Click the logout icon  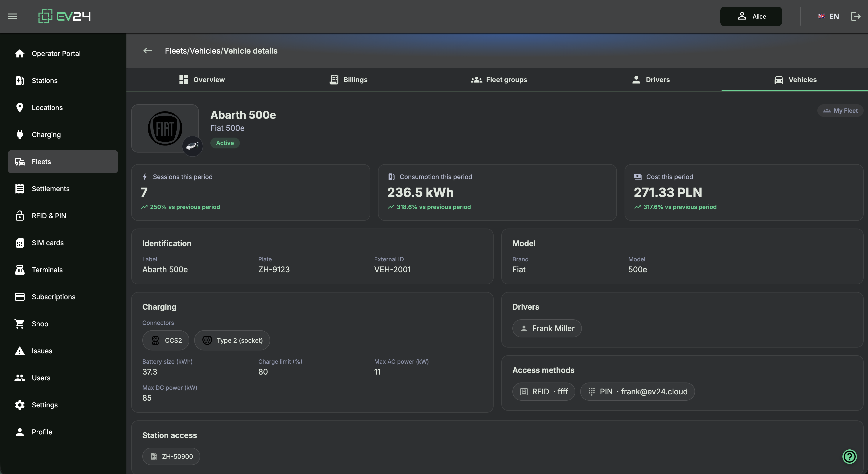pos(855,16)
